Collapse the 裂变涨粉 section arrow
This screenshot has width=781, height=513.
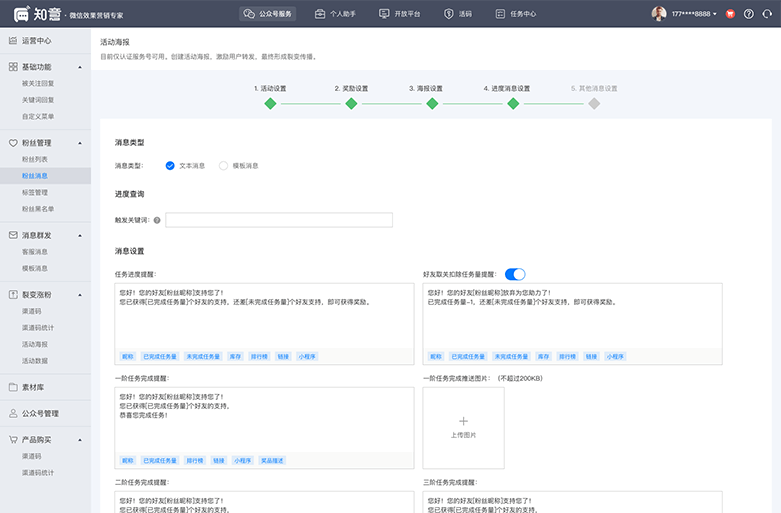click(x=80, y=294)
